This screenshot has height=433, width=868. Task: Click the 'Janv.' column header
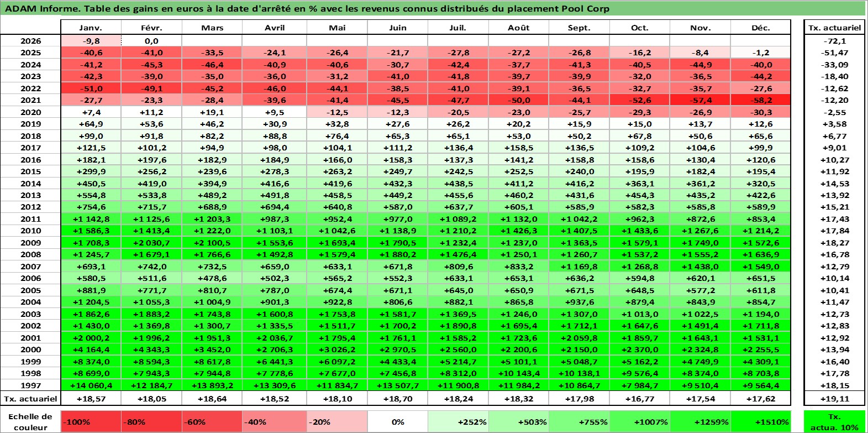pos(91,28)
